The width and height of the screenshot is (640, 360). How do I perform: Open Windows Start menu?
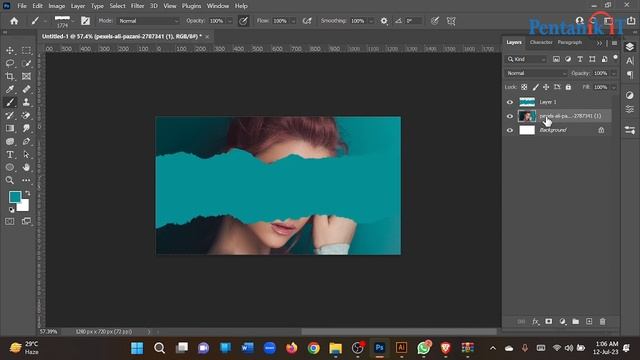click(x=137, y=348)
